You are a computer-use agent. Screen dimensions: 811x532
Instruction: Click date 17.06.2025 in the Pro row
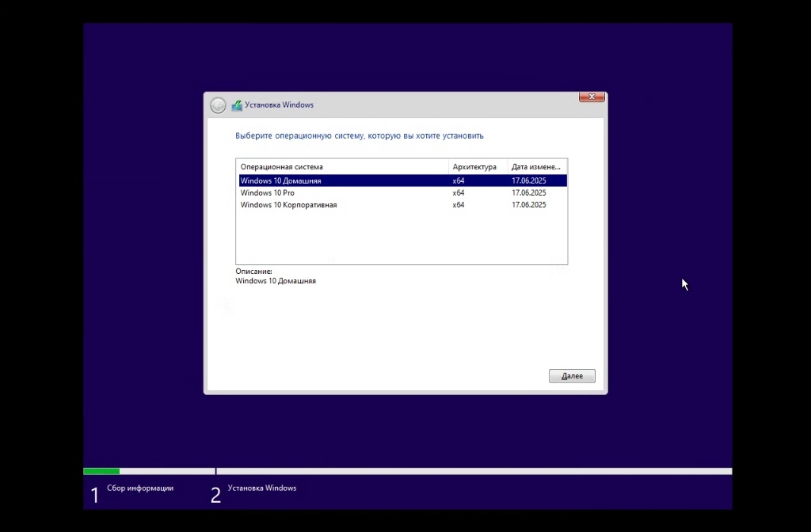pyautogui.click(x=528, y=193)
